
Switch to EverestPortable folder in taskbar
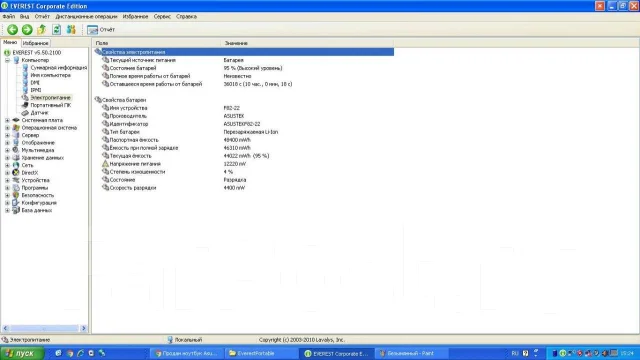coord(261,353)
